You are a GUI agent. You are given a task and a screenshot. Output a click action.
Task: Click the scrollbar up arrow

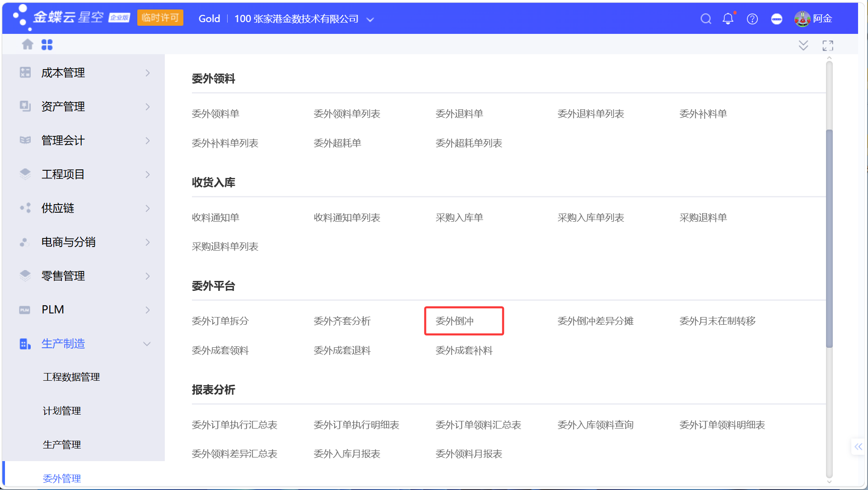click(x=829, y=58)
